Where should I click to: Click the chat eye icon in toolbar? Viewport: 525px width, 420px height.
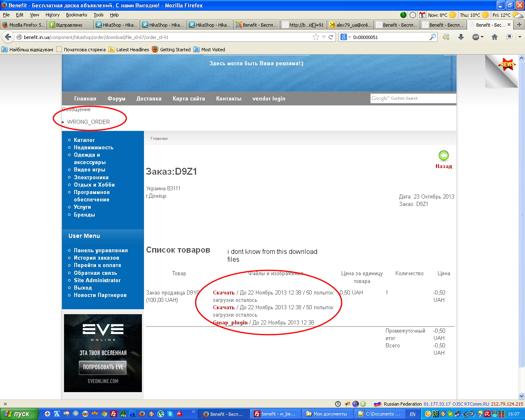tap(509, 37)
